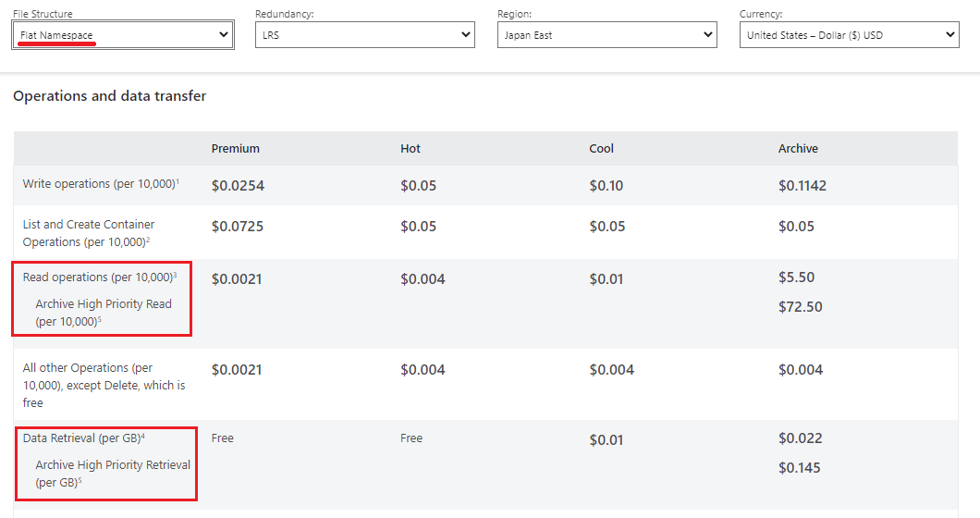Open footnote 4 beside Data Retrieval

pos(143,436)
